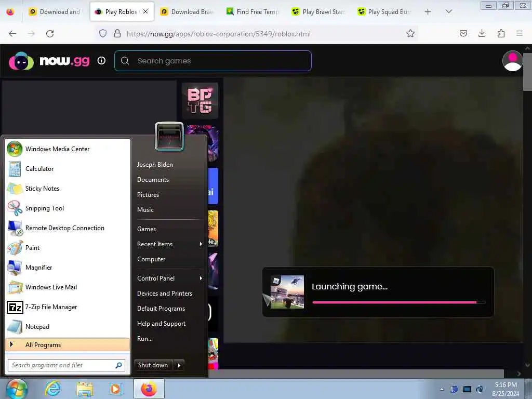Switch to Firefox in the taskbar
This screenshot has height=399, width=532.
tap(149, 389)
